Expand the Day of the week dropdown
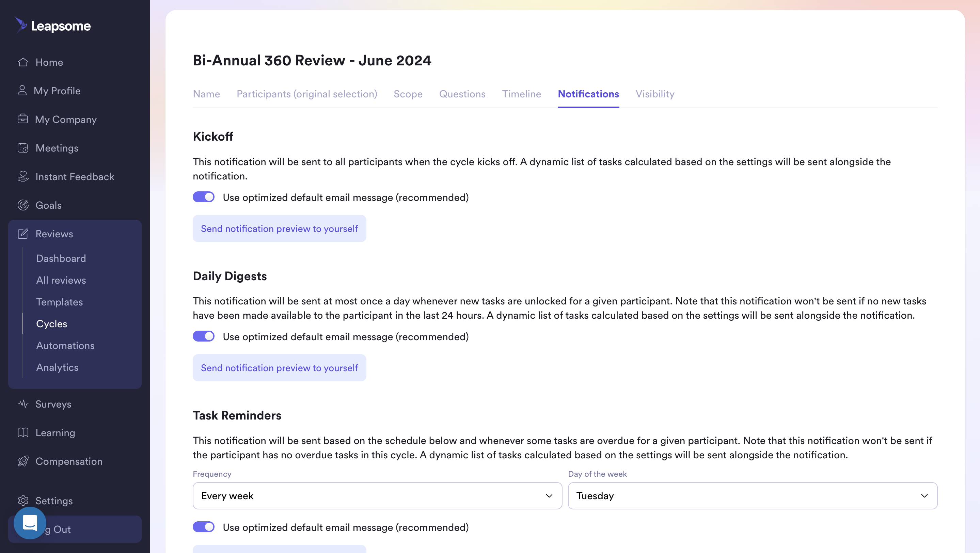This screenshot has width=980, height=553. [x=752, y=495]
